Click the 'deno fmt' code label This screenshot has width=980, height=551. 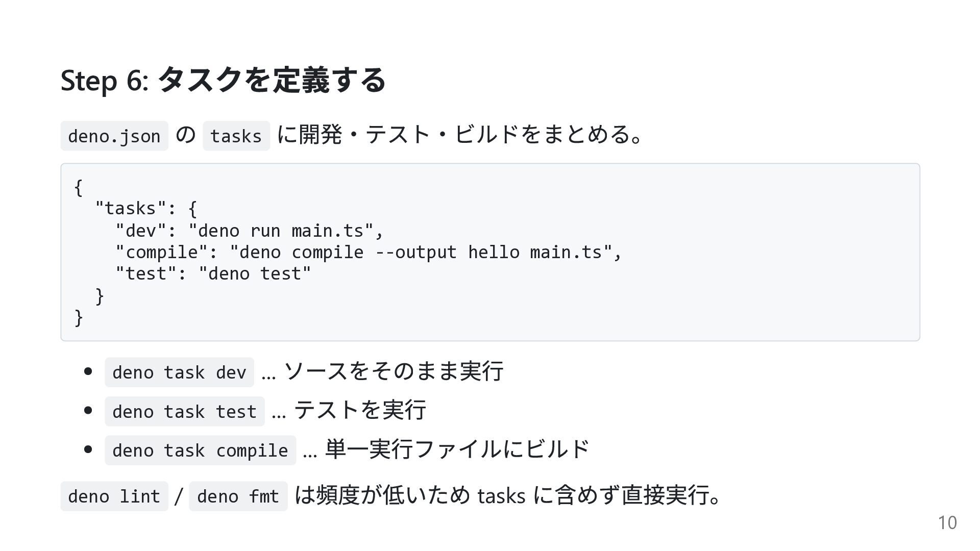pyautogui.click(x=238, y=496)
